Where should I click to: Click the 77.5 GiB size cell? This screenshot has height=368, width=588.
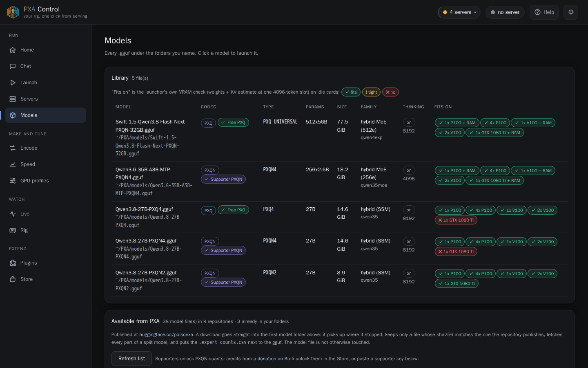343,126
